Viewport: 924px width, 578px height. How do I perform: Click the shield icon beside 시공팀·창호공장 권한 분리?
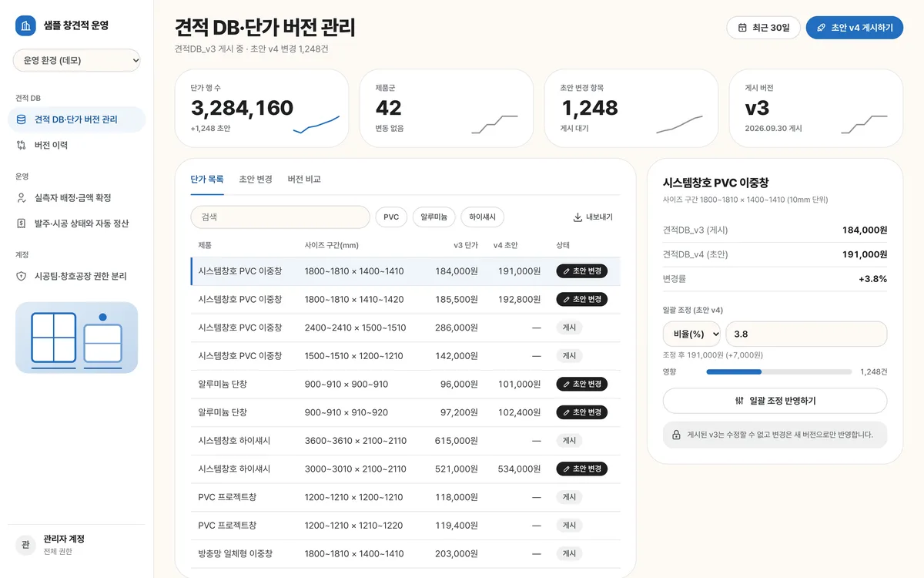coord(21,276)
